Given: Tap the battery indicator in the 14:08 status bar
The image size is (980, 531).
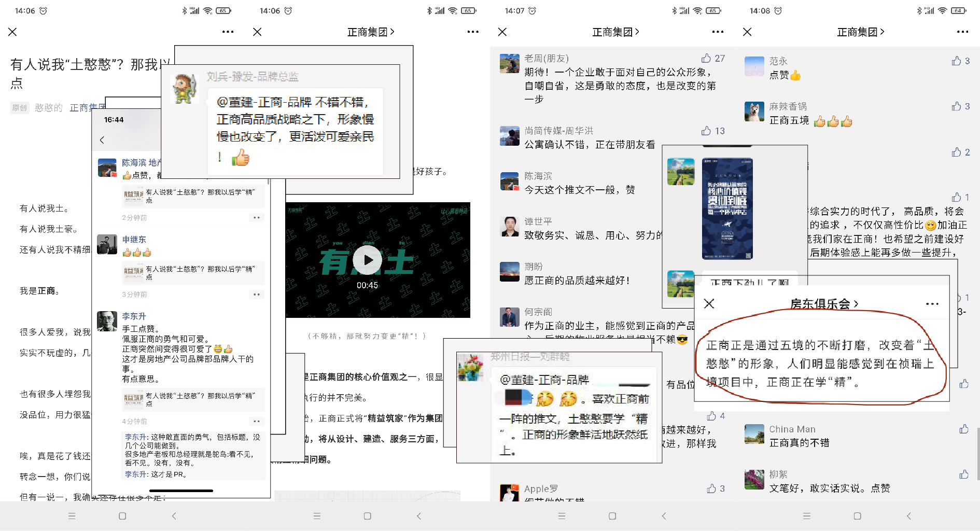Looking at the screenshot, I should coord(958,10).
